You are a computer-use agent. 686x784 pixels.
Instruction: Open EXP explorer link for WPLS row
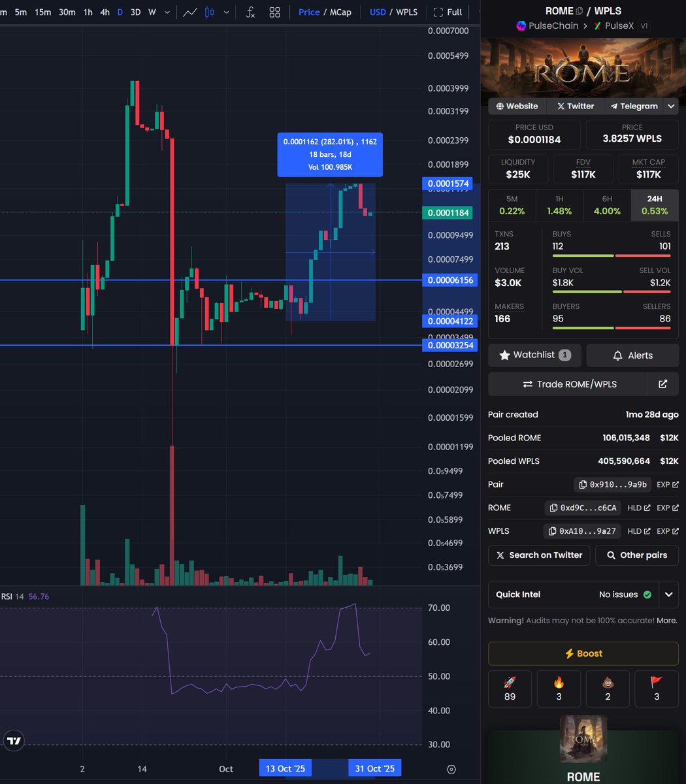(668, 531)
